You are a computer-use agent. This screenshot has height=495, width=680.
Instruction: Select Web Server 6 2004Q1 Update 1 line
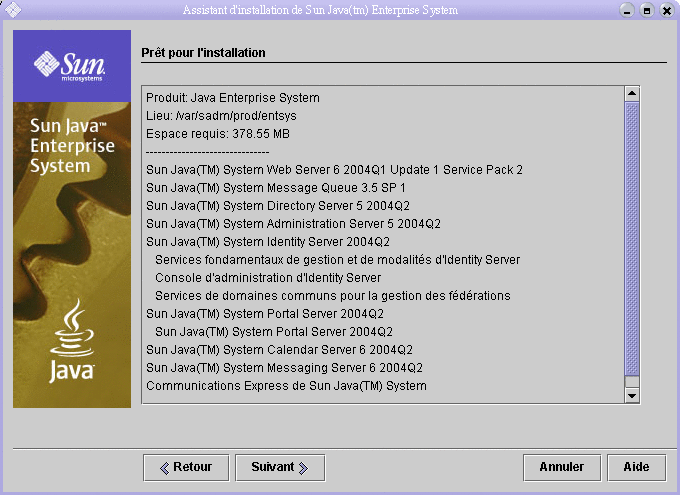[x=334, y=170]
